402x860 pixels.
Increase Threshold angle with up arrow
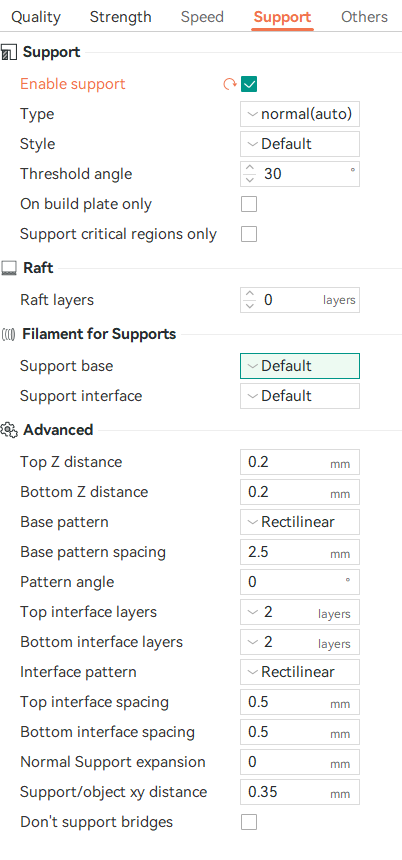point(250,168)
